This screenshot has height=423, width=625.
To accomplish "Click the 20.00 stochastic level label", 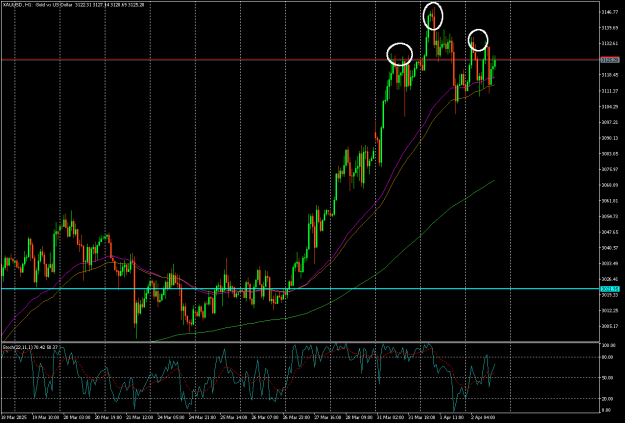I will tap(606, 398).
